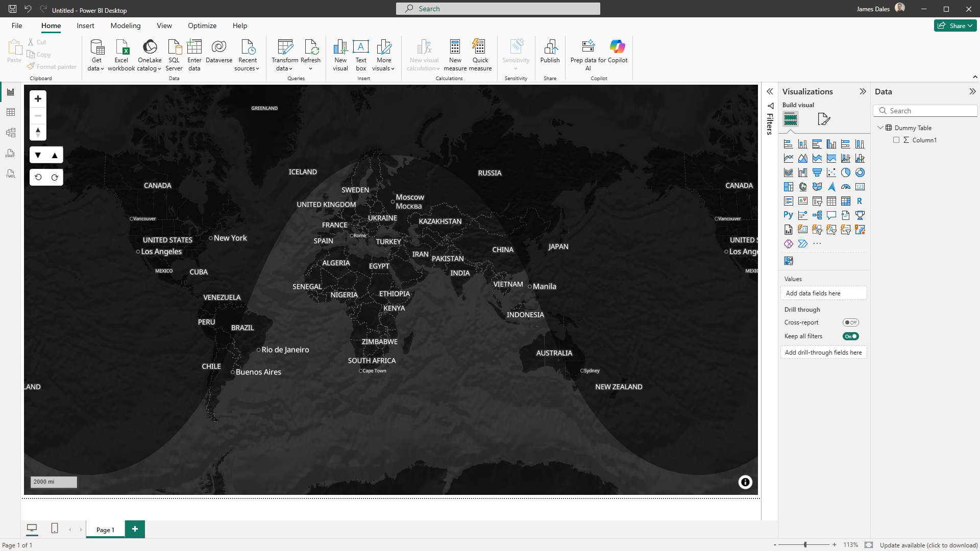The width and height of the screenshot is (980, 551).
Task: Collapse the Visualizations pane
Action: click(x=863, y=91)
